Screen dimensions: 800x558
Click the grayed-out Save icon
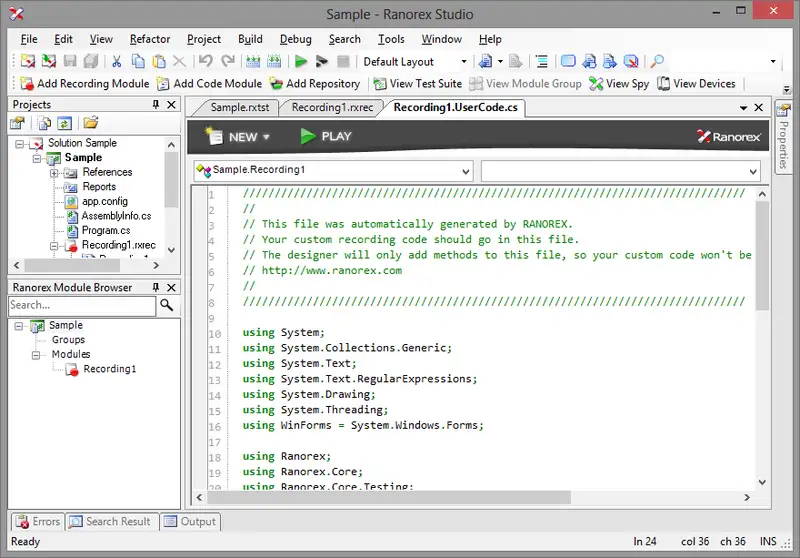(70, 61)
